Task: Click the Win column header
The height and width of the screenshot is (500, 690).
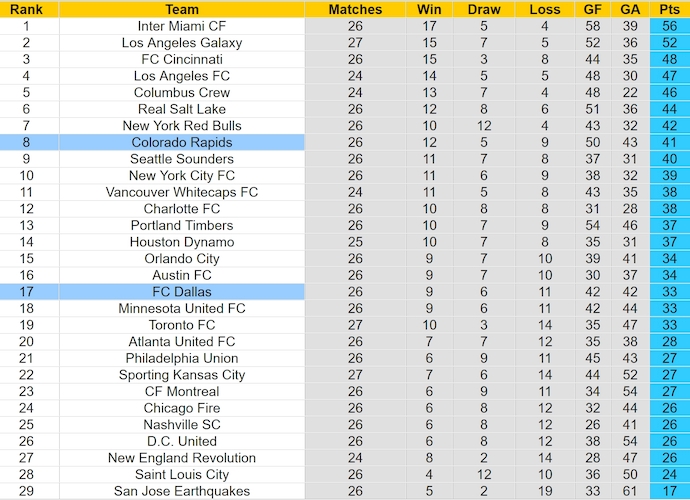Action: pyautogui.click(x=428, y=9)
